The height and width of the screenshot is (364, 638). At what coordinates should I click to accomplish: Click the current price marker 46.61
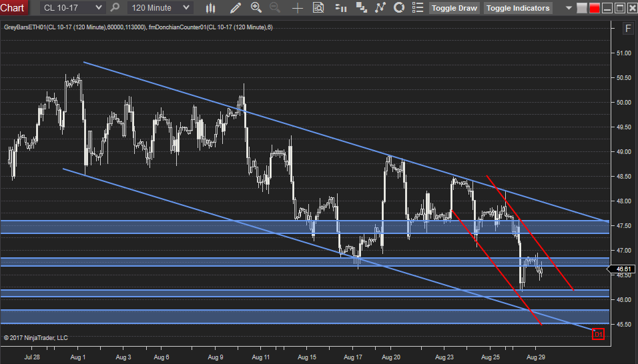coord(621,269)
